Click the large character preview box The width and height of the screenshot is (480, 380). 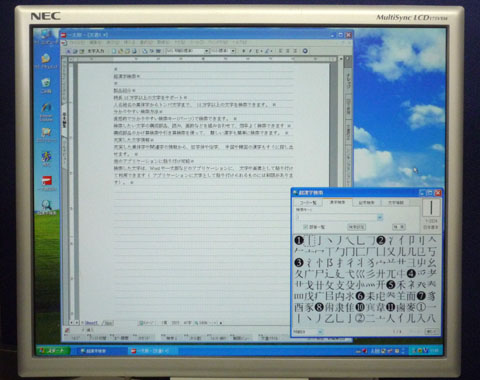431,207
